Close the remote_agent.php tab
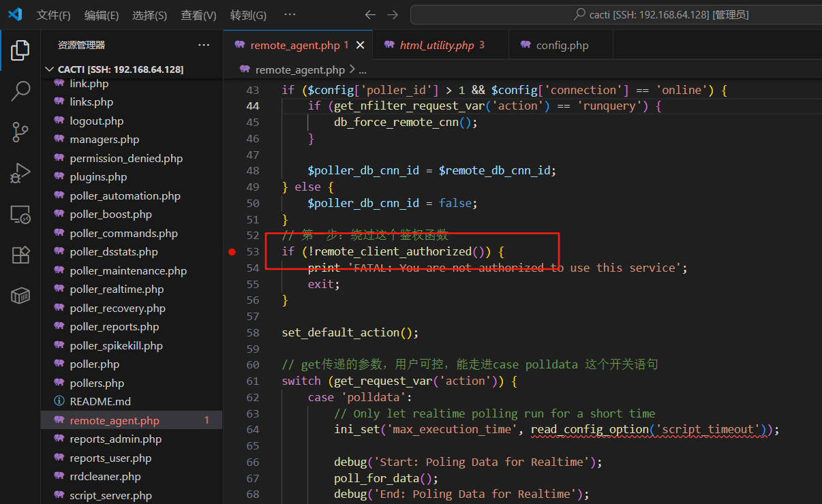The height and width of the screenshot is (504, 822). (361, 45)
